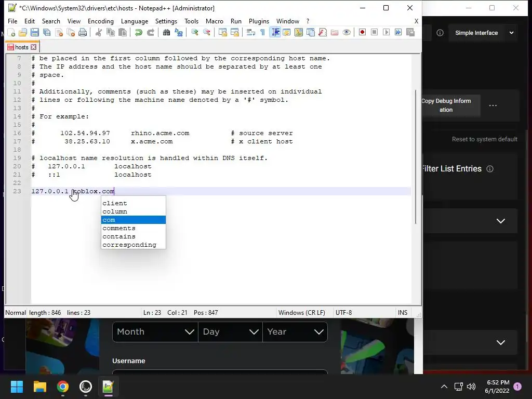Open the Month dropdown

(x=155, y=332)
